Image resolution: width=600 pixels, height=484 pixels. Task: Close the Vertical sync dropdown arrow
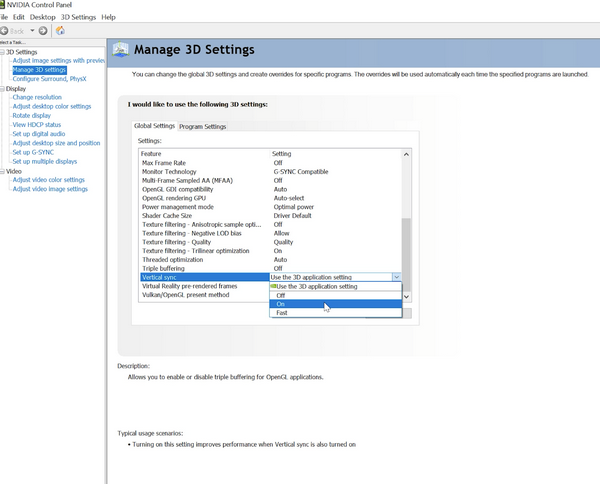[397, 277]
